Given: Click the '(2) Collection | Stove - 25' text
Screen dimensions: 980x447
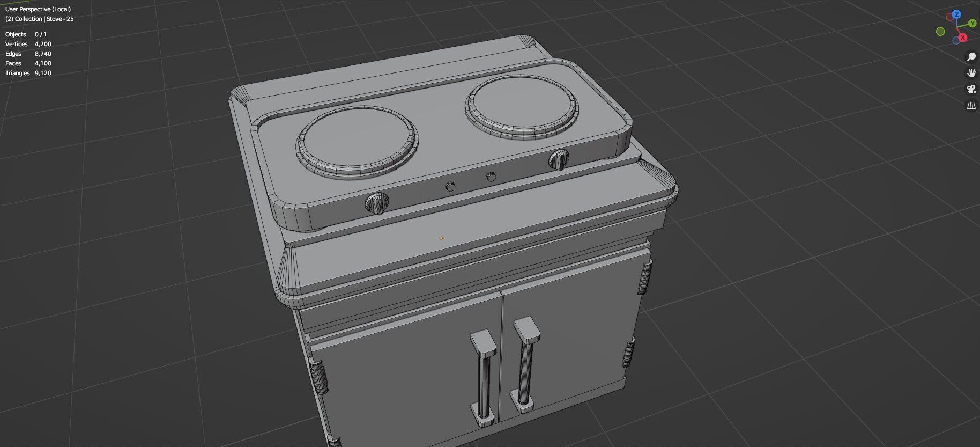Looking at the screenshot, I should coord(40,19).
